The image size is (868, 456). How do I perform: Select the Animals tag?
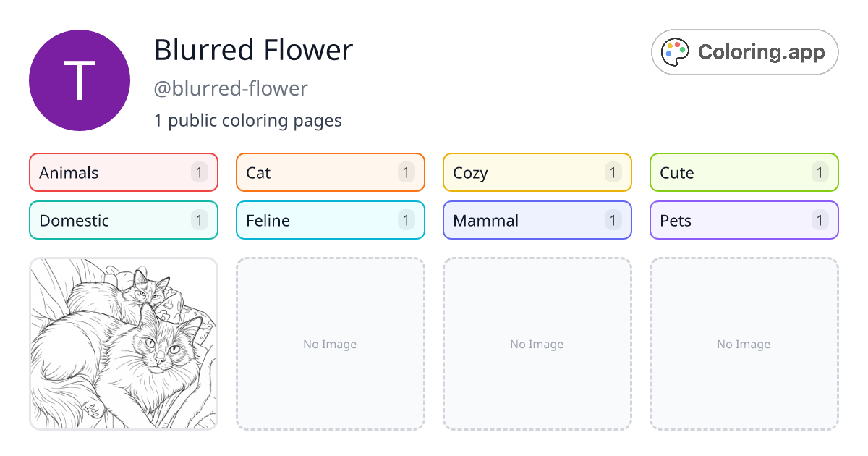click(124, 172)
